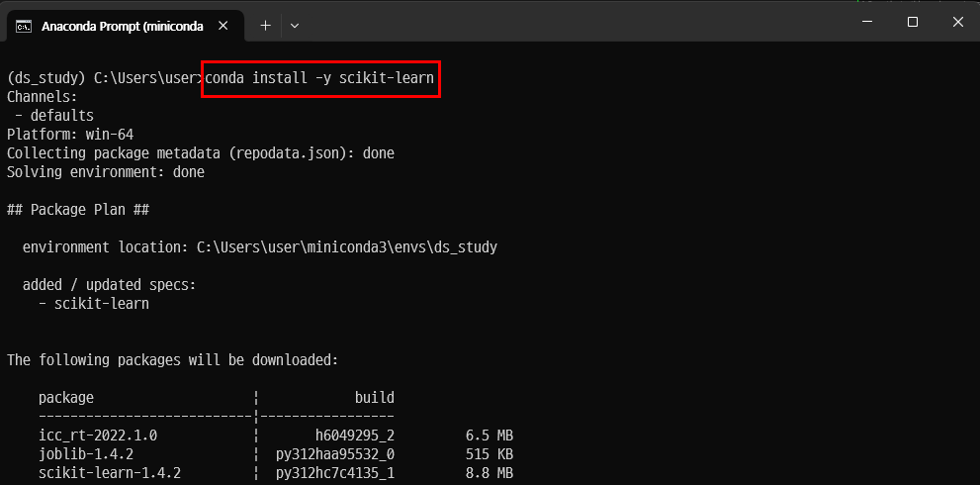980x485 pixels.
Task: Click the 'py312hc7c4135_1' build string
Action: pyautogui.click(x=335, y=473)
